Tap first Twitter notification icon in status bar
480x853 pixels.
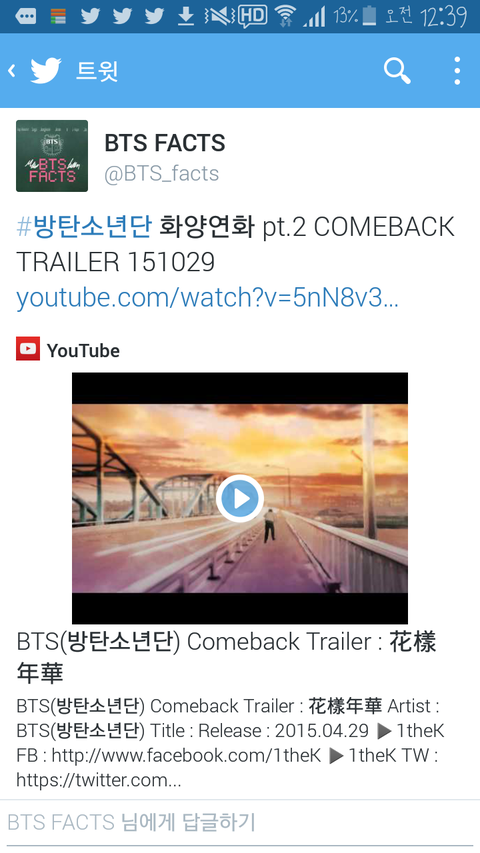[x=90, y=16]
